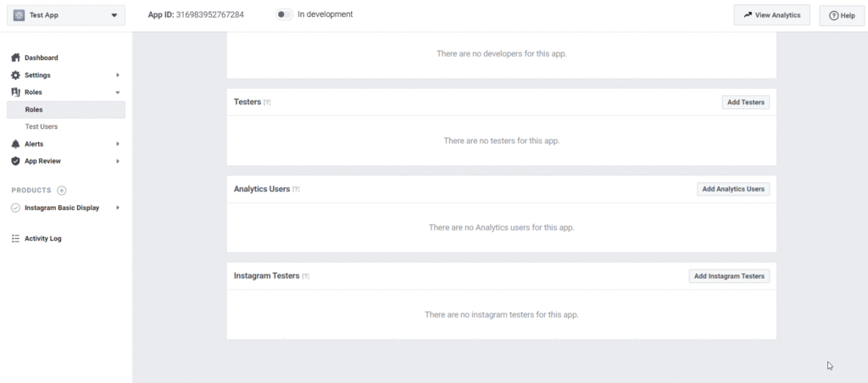Expand the Settings submenu arrow
The width and height of the screenshot is (868, 383).
coord(117,75)
